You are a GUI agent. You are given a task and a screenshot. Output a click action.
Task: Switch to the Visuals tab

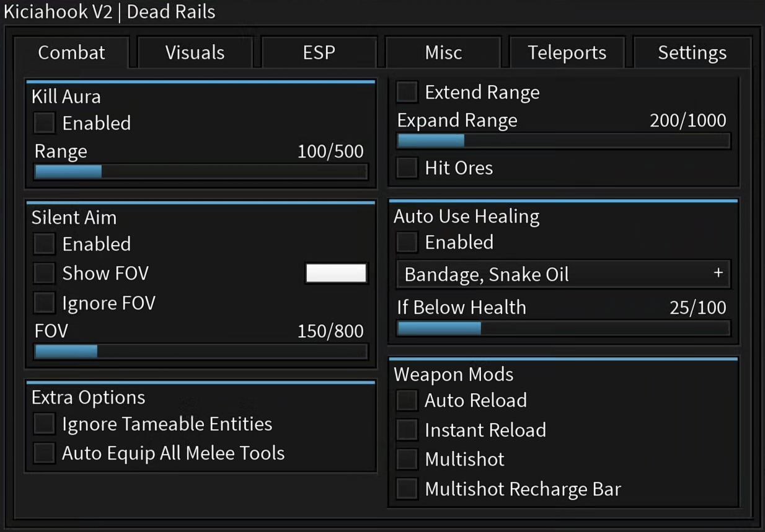(x=195, y=53)
